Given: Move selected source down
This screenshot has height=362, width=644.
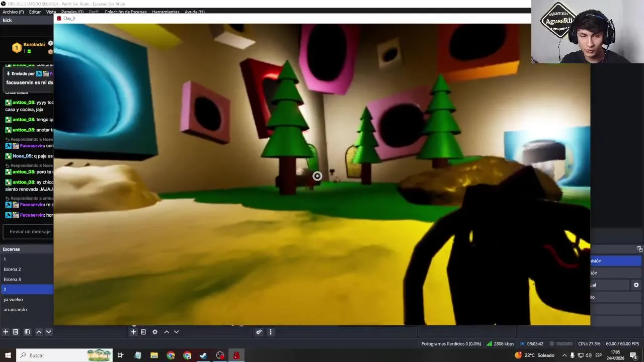Looking at the screenshot, I should (177, 332).
